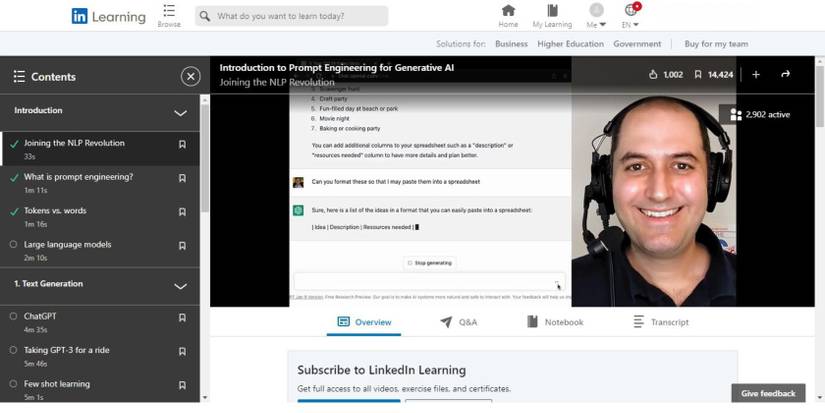The width and height of the screenshot is (825, 413).
Task: Click the Subscribe to LinkedIn Learning heading
Action: (381, 370)
